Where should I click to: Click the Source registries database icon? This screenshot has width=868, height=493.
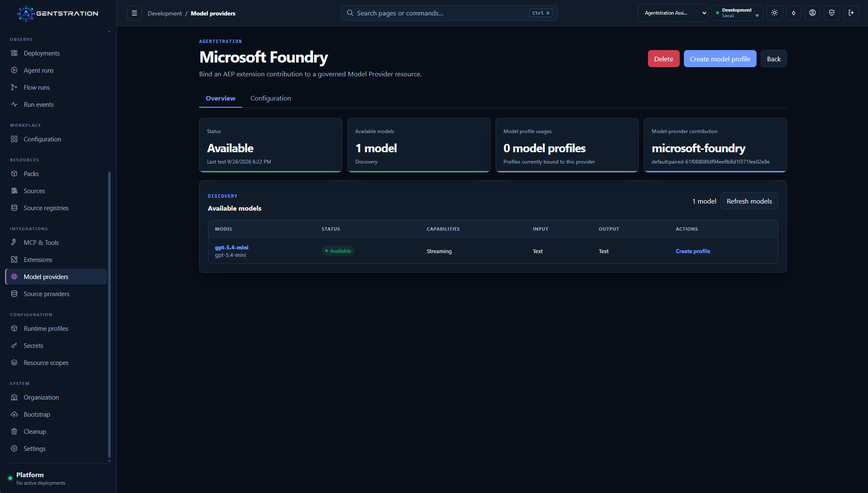(14, 208)
